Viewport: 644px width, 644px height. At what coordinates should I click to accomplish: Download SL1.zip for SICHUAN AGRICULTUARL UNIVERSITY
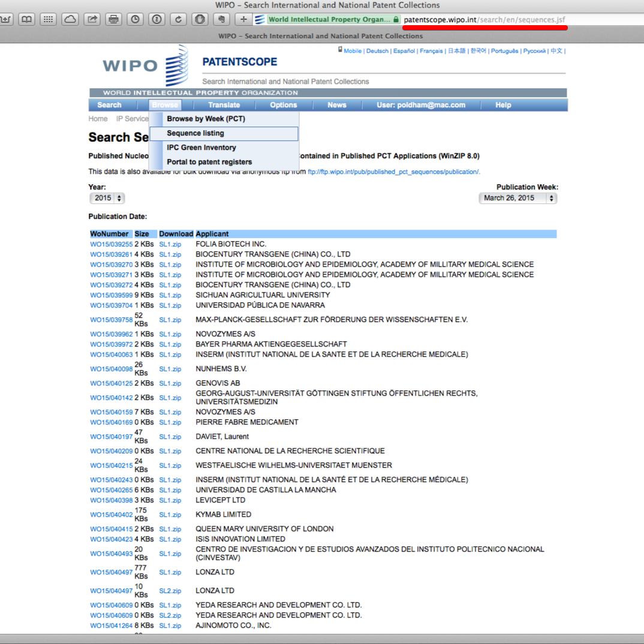pos(170,295)
